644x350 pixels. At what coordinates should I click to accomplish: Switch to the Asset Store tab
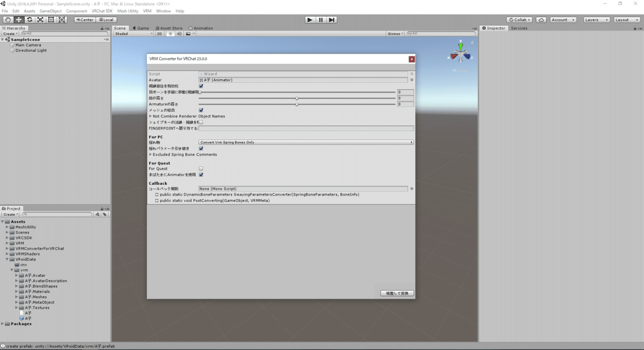tap(169, 28)
